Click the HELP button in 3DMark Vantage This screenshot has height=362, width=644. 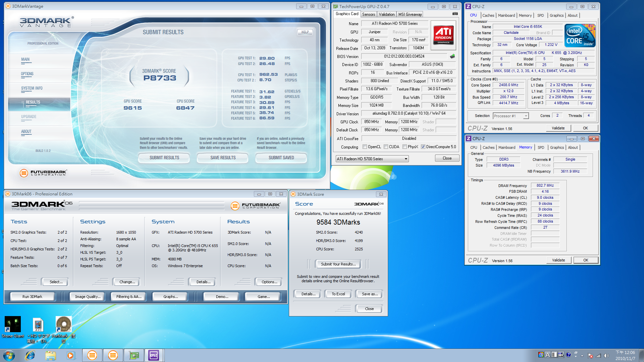pyautogui.click(x=305, y=32)
